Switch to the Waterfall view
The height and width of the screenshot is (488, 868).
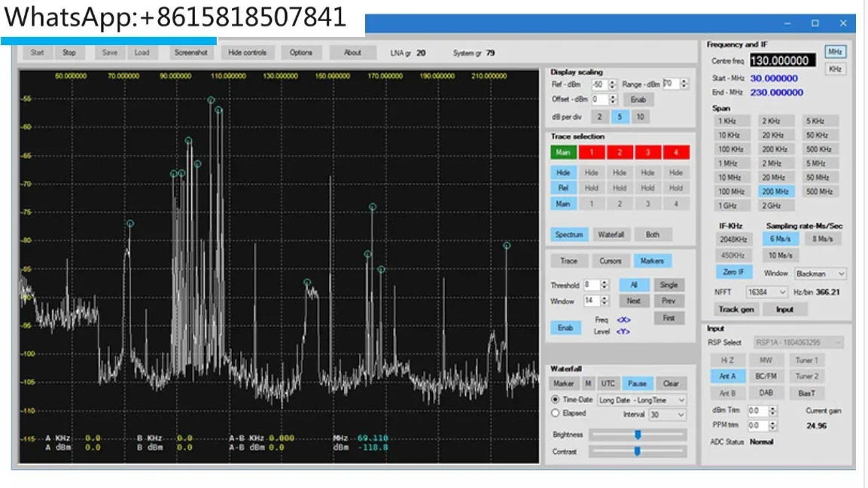pyautogui.click(x=610, y=234)
